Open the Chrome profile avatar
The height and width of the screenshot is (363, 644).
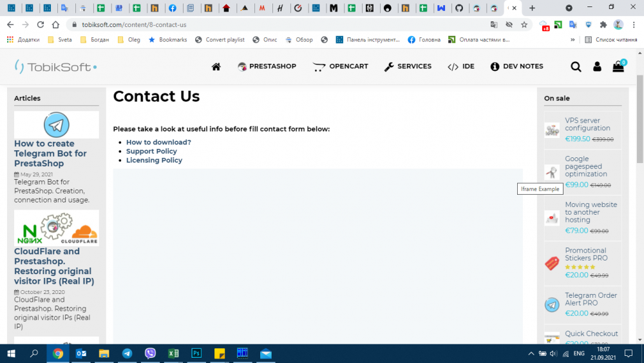618,25
